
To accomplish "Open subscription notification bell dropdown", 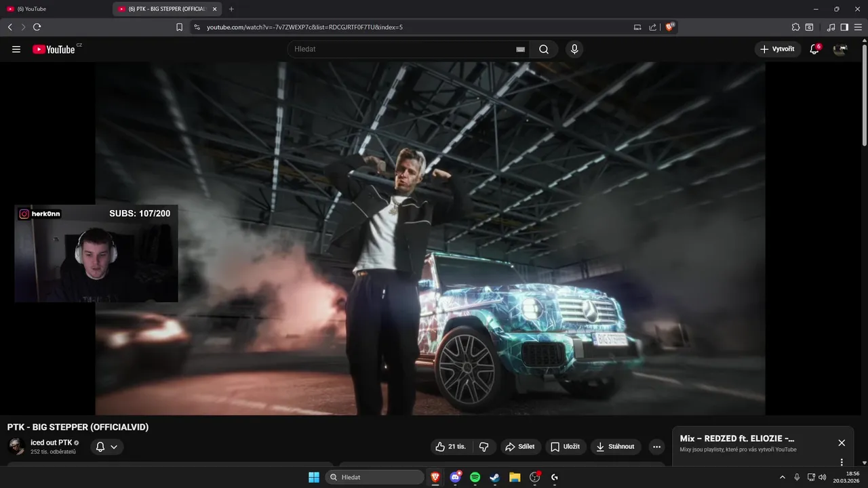I will coord(107,447).
